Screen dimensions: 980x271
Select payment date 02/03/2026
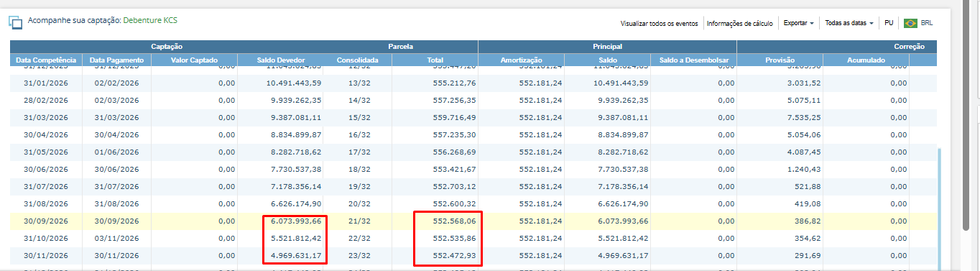(116, 100)
